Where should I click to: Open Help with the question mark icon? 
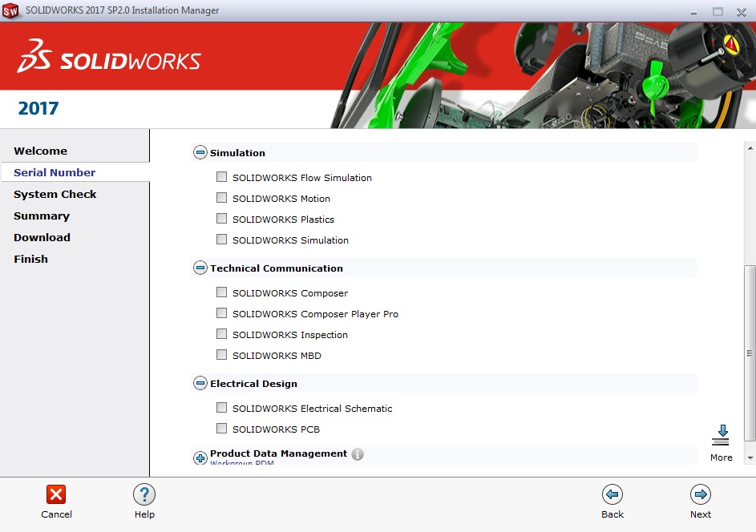coord(144,494)
